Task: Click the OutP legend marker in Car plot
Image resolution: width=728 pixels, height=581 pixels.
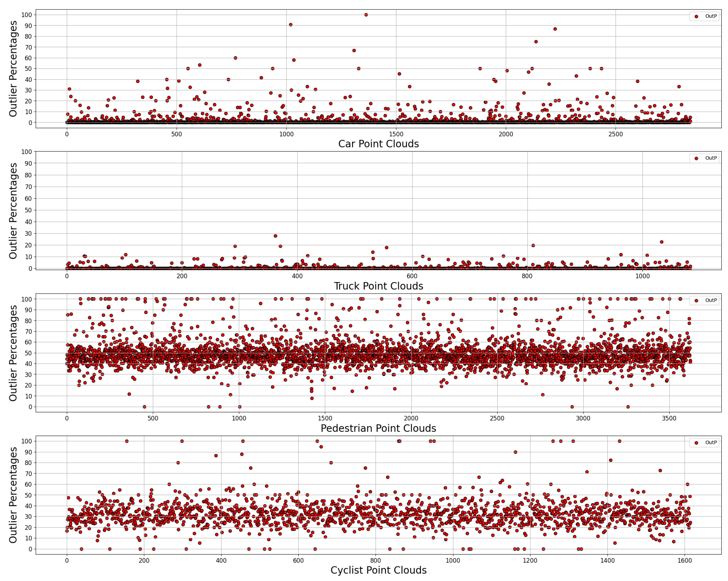Action: pos(696,17)
